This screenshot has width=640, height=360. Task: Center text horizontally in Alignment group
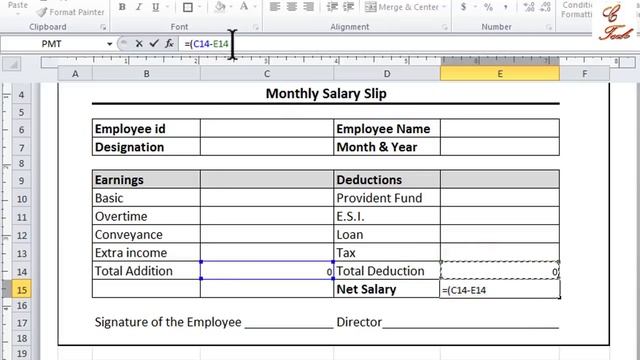292,7
